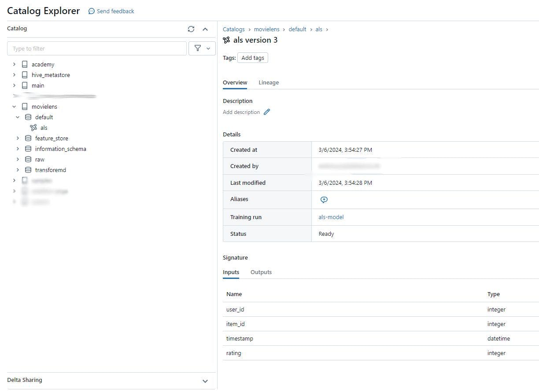Viewport: 539px width, 392px height.
Task: Select the als model icon in tree
Action: [34, 128]
